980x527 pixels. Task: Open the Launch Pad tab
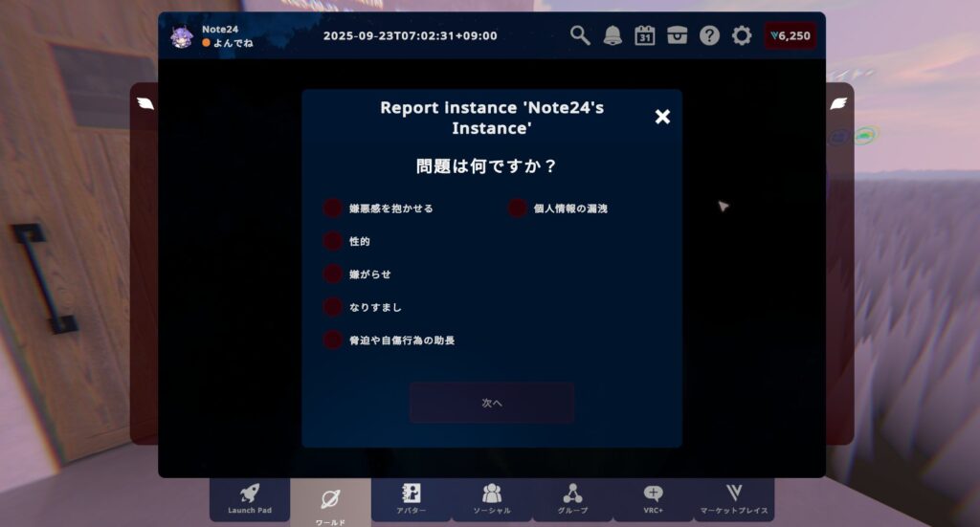(250, 499)
